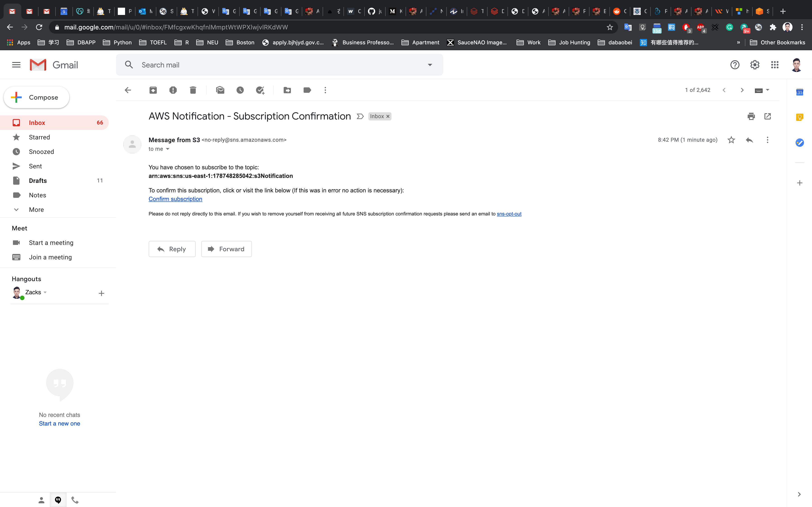Expand the More section in the sidebar
The image size is (812, 507).
coord(36,210)
